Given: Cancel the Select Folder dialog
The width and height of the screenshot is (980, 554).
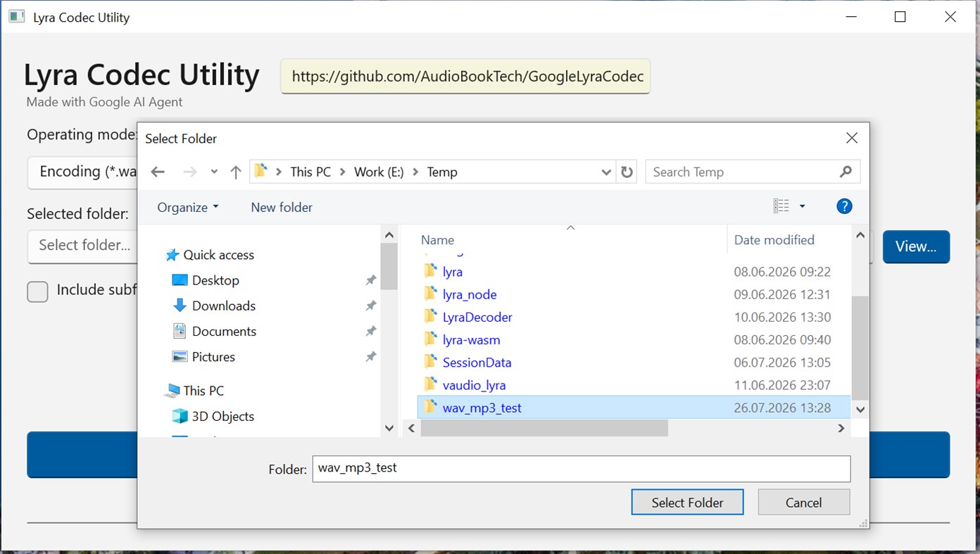Looking at the screenshot, I should point(803,503).
